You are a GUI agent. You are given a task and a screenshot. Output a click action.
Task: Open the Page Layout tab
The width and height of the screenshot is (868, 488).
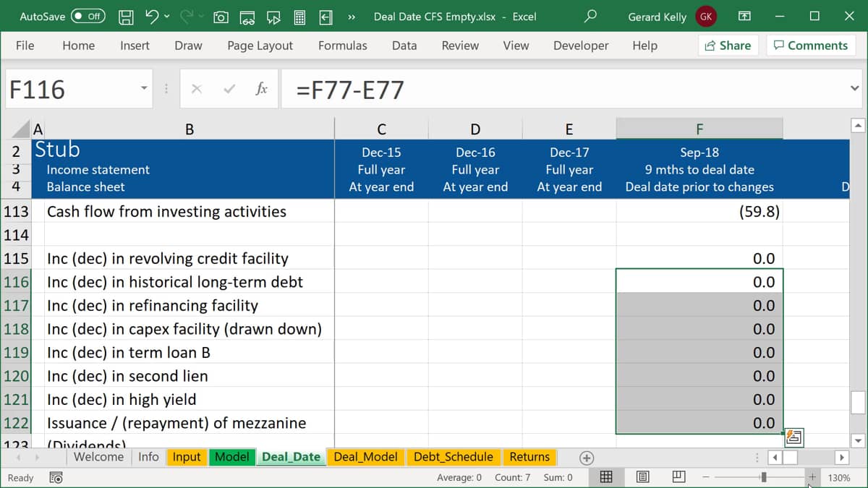point(260,46)
